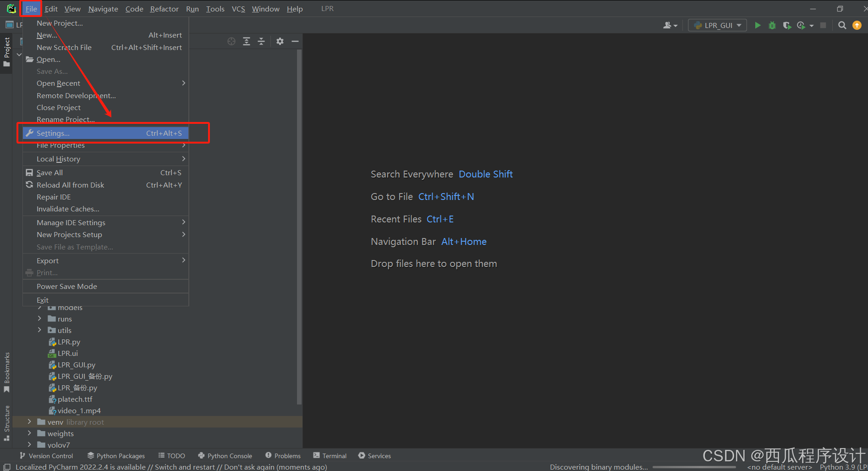Choose Exit from File menu
Screen dimensions: 868x471
pos(106,300)
